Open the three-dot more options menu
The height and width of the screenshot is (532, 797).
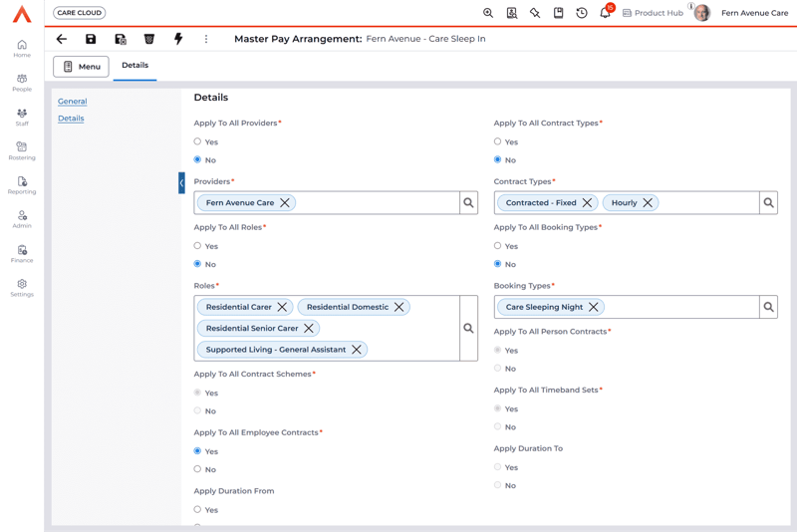[x=206, y=39]
